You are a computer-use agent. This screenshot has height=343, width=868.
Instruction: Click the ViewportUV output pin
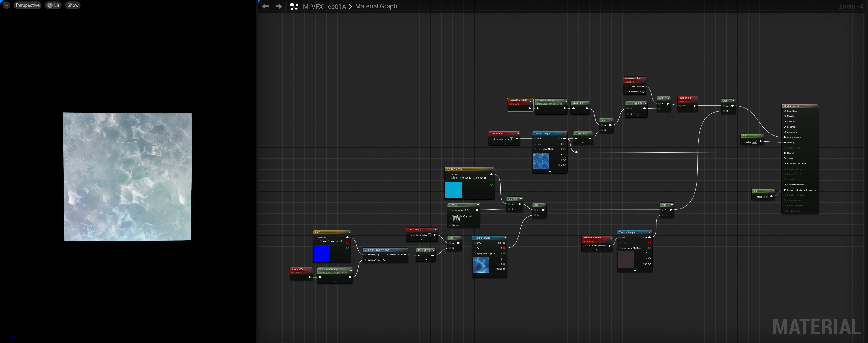[x=643, y=86]
